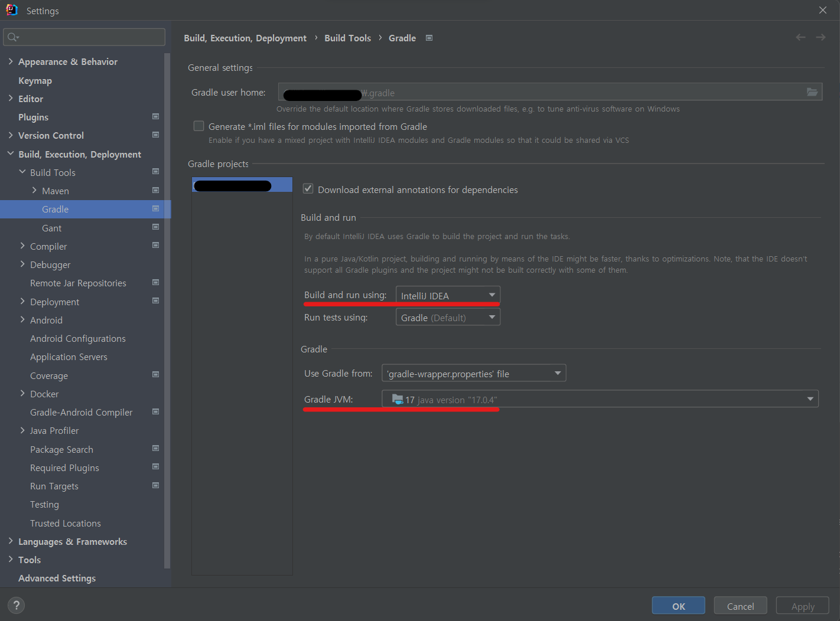Click the Apply button
The image size is (840, 621).
803,606
